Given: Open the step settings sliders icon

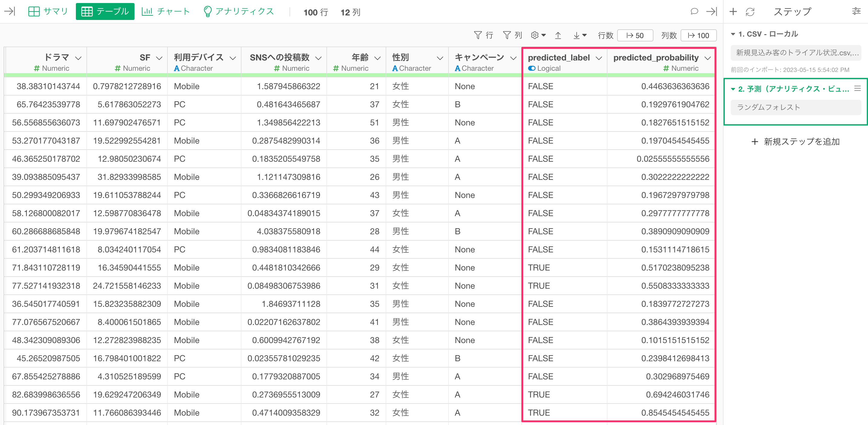Looking at the screenshot, I should (x=856, y=11).
